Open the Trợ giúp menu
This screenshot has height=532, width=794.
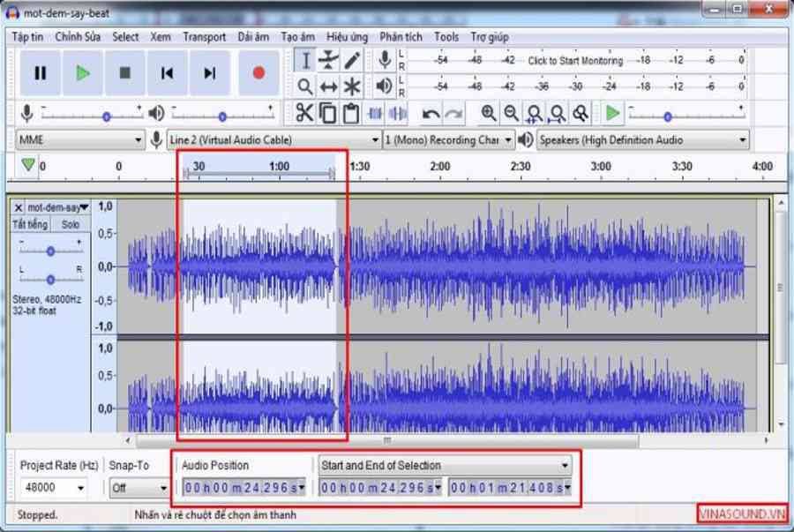(x=489, y=37)
